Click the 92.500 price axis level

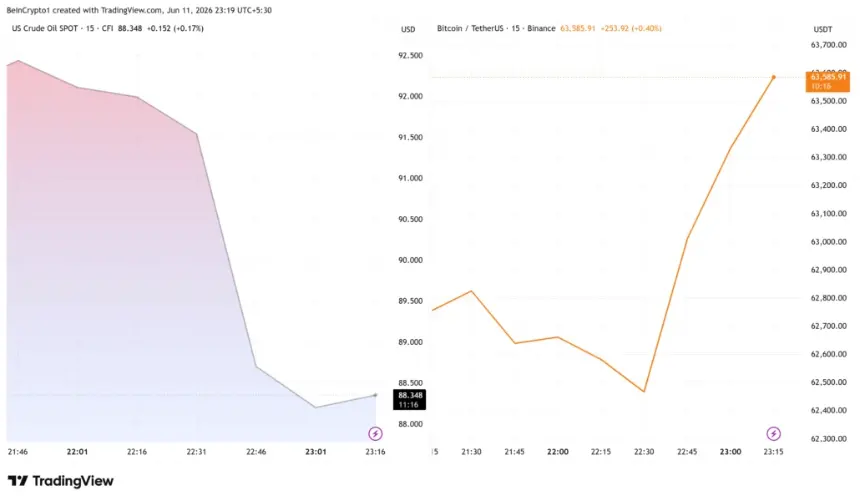point(410,55)
